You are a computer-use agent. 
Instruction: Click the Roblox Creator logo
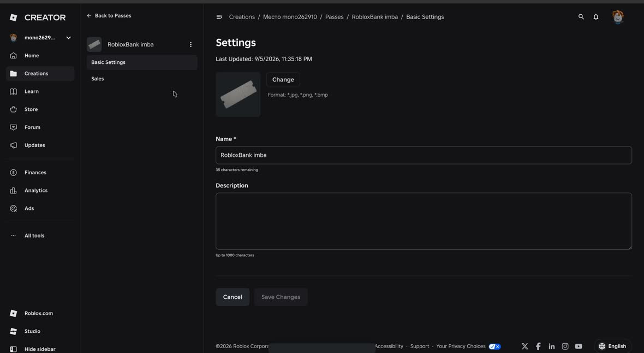pyautogui.click(x=37, y=17)
